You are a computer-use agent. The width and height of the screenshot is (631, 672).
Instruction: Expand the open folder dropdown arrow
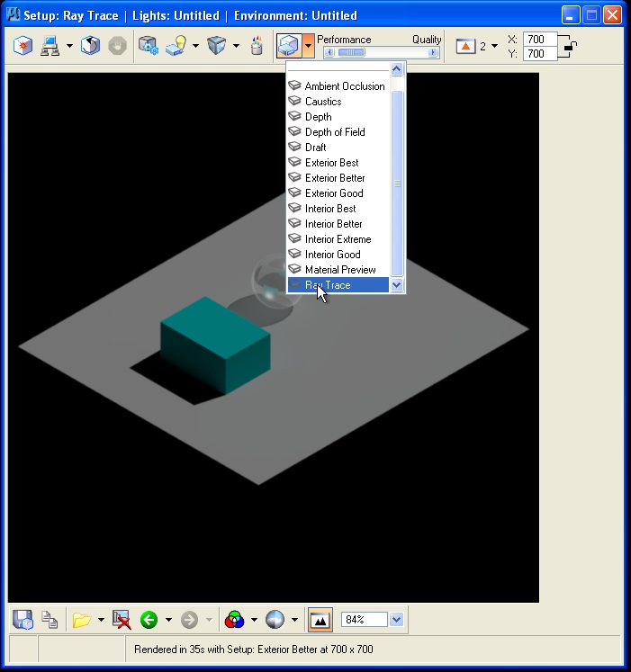[101, 620]
